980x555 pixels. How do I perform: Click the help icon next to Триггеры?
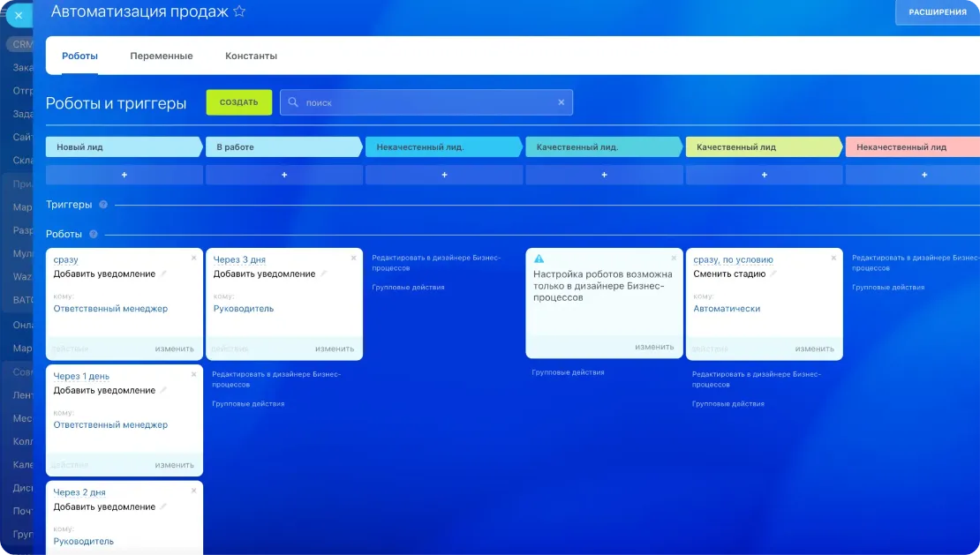(103, 205)
